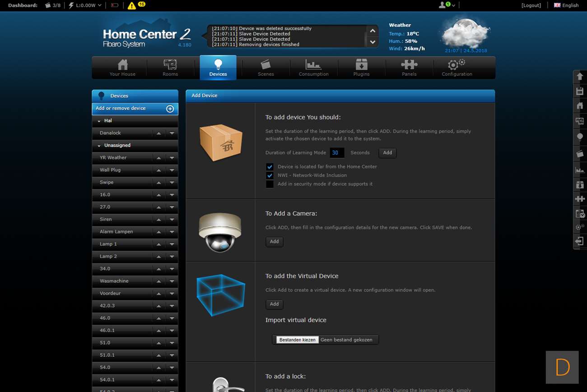
Task: Open dropdown arrow for Lamp 2
Action: pos(172,256)
